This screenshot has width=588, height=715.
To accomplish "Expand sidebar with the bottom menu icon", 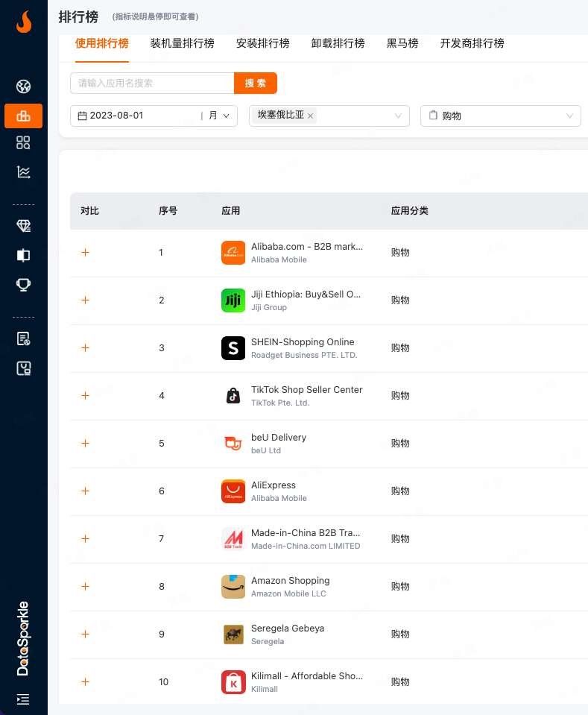I will point(23,699).
